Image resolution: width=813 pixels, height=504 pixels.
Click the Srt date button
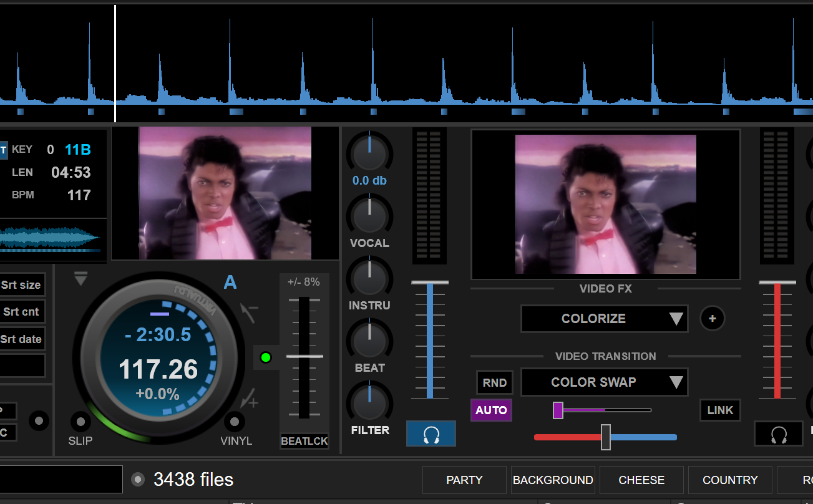click(21, 339)
